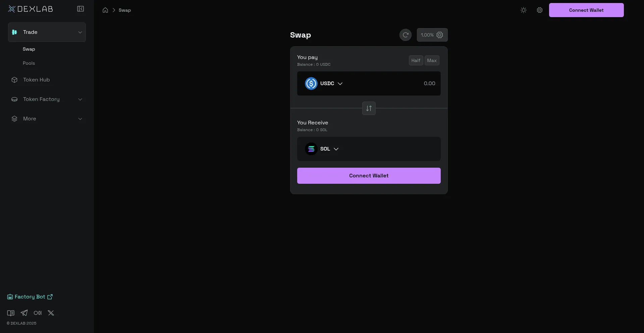Refresh the swap quote

[405, 35]
